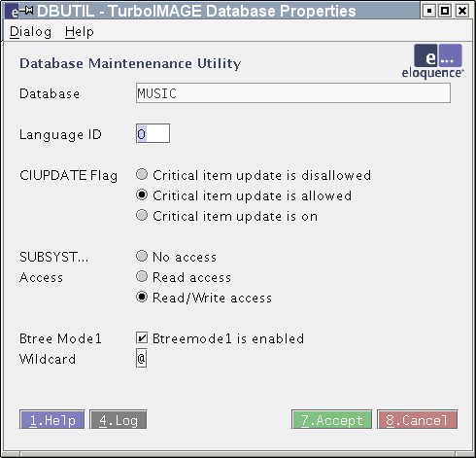Click the 4.Log button
This screenshot has width=476, height=458.
(x=119, y=420)
